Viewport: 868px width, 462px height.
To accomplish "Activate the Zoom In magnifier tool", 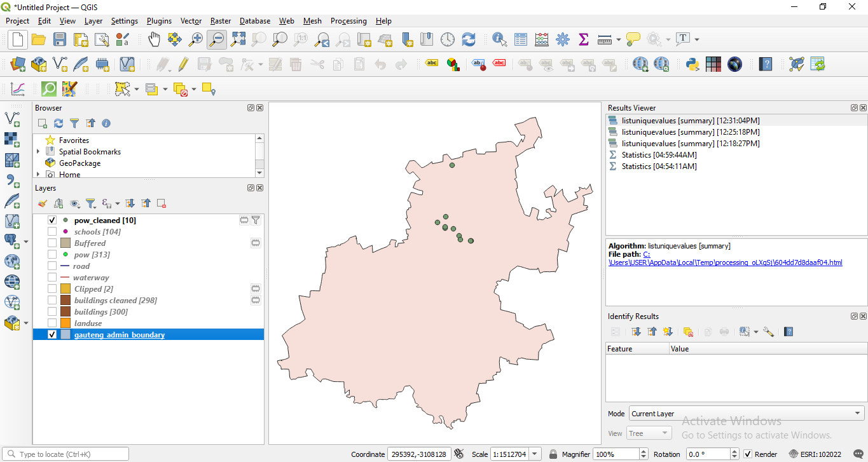I will click(x=196, y=39).
